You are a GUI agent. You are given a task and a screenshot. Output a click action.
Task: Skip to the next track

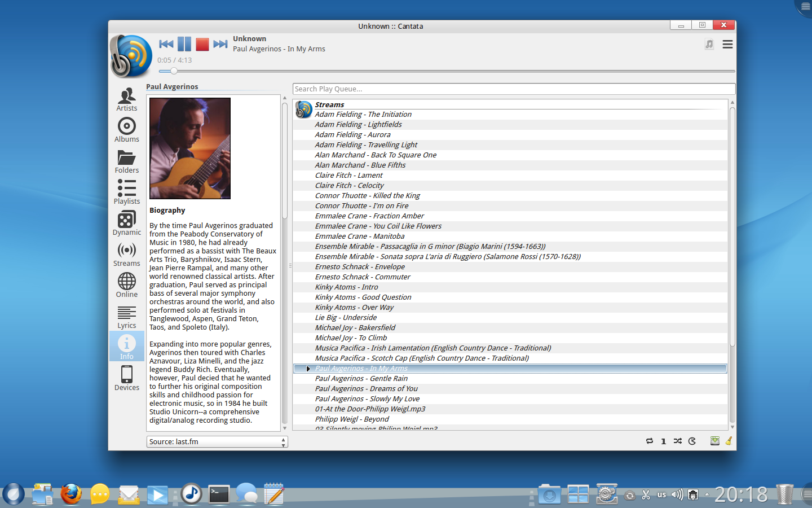220,44
